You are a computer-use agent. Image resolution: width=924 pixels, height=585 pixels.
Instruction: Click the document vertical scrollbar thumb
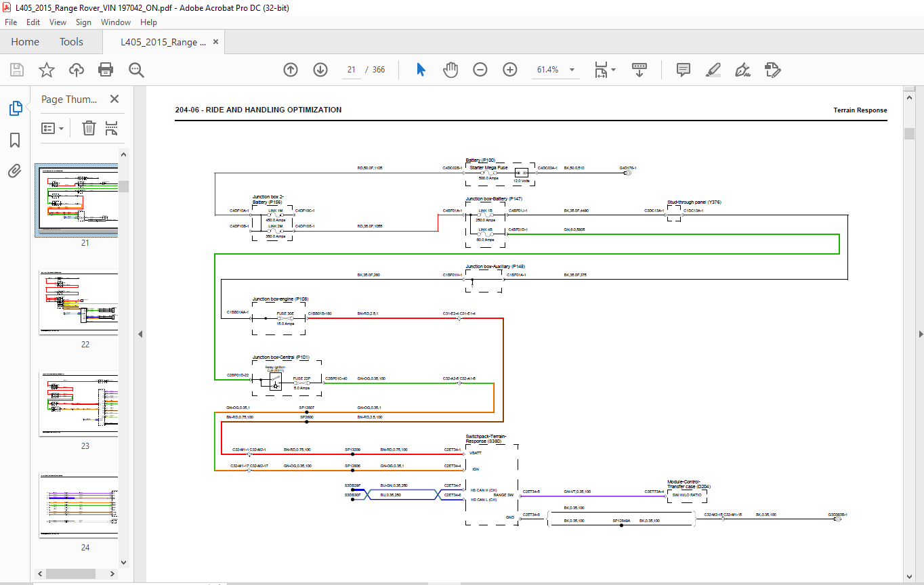(910, 133)
